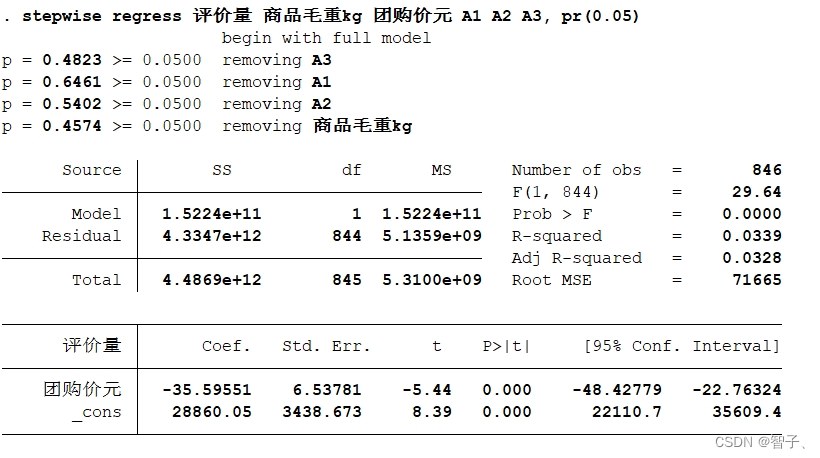820x458 pixels.
Task: Click upper bound -22.76324
Action: (x=737, y=390)
